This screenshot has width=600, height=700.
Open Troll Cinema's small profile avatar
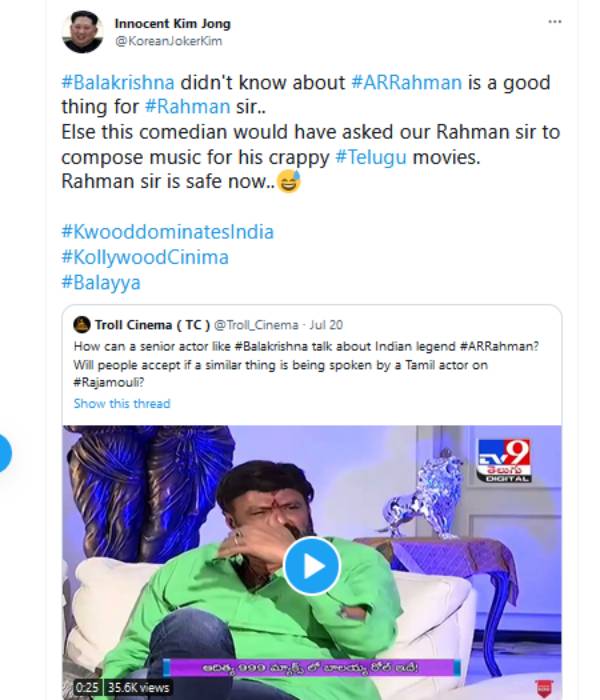coord(82,324)
